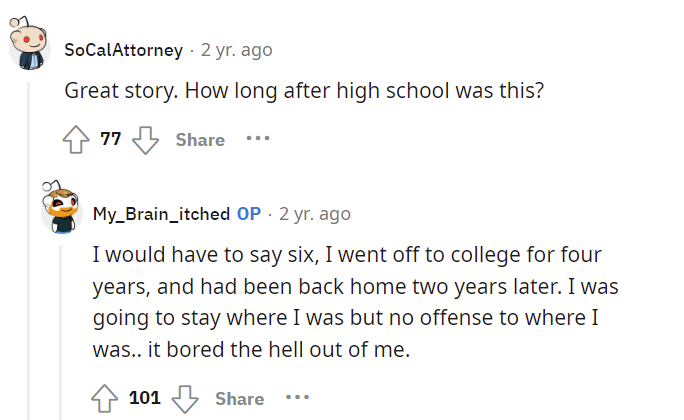Upvote SoCalAttorney's comment
This screenshot has width=684, height=420.
tap(76, 140)
